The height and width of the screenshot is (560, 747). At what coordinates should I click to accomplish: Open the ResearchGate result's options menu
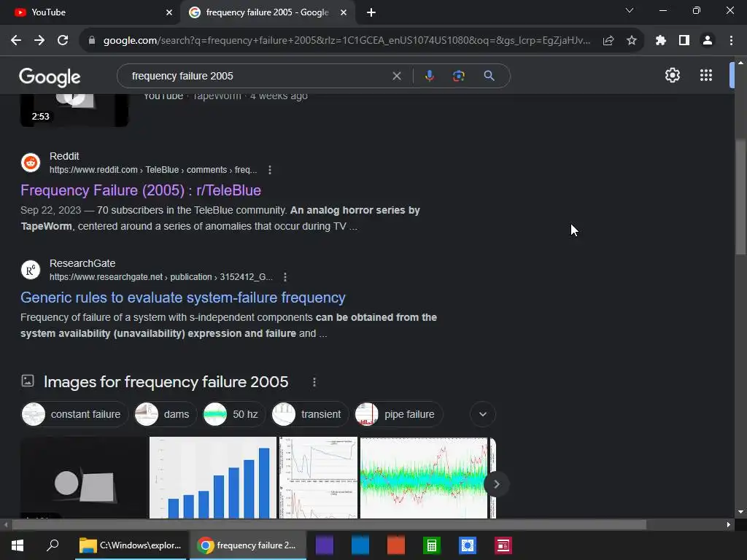(x=285, y=277)
